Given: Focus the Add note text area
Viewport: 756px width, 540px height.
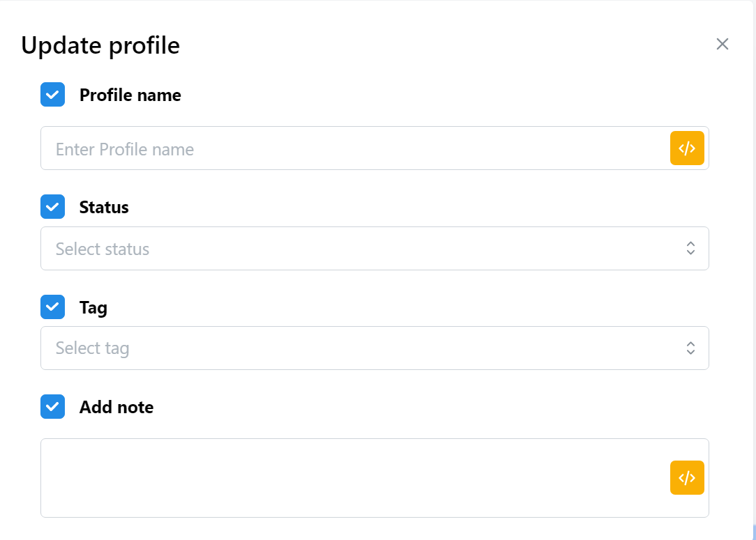Looking at the screenshot, I should point(349,478).
